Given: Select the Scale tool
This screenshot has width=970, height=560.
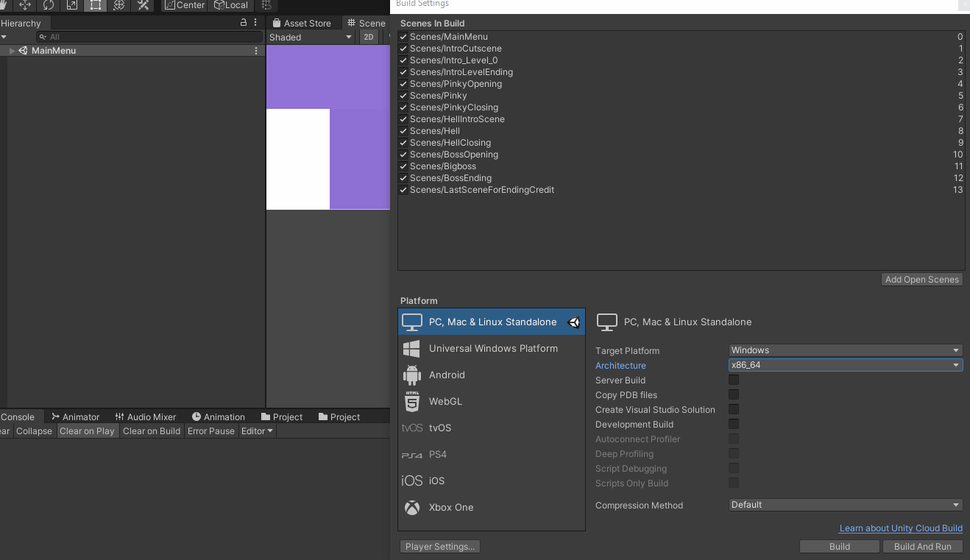Looking at the screenshot, I should tap(72, 5).
